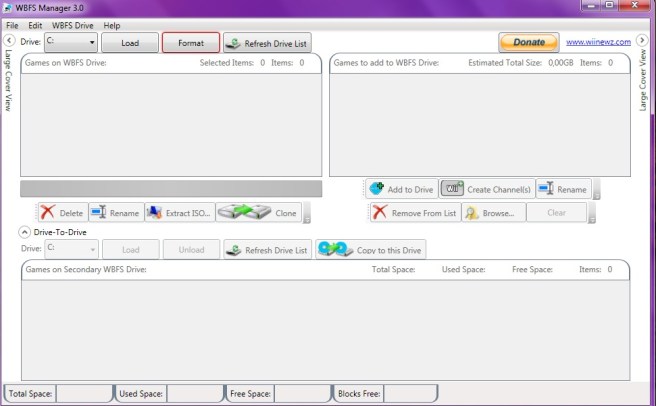The height and width of the screenshot is (406, 656).
Task: Collapse the Drive-To-Drive section
Action: 24,232
